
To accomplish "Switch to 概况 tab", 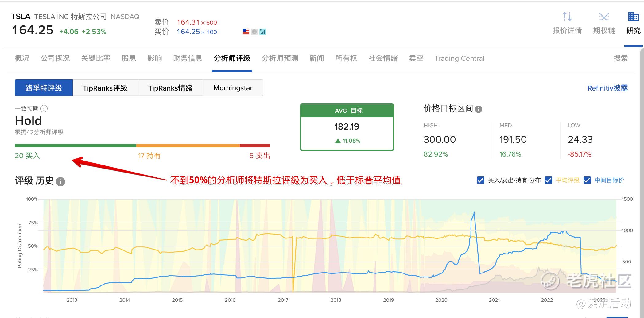I will click(x=22, y=58).
